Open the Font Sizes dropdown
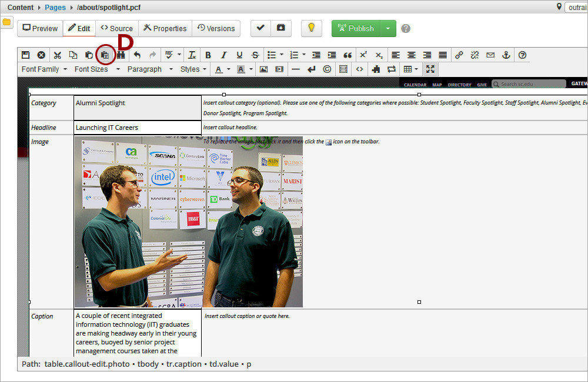Image resolution: width=588 pixels, height=382 pixels. click(x=97, y=69)
